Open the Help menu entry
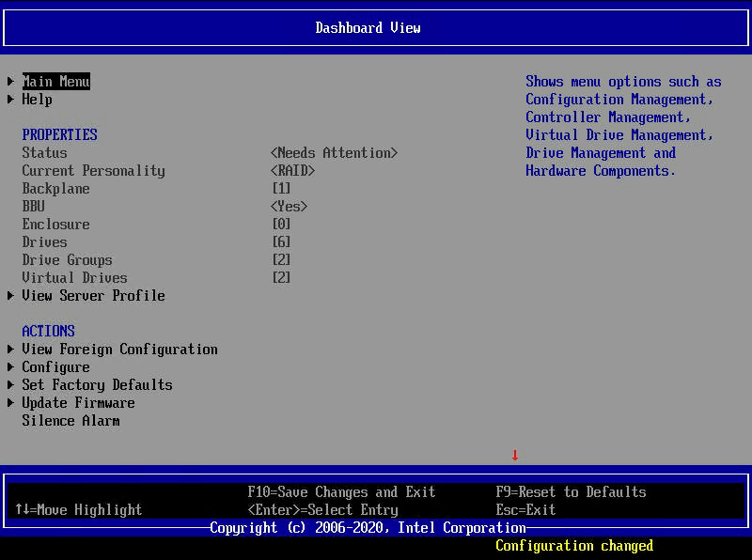The width and height of the screenshot is (752, 560). (37, 99)
